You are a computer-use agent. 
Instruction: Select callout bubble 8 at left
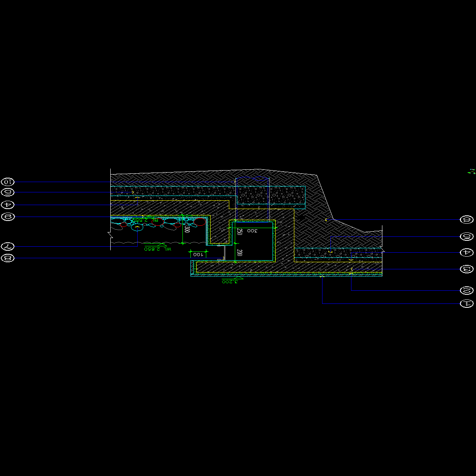pyautogui.click(x=8, y=258)
